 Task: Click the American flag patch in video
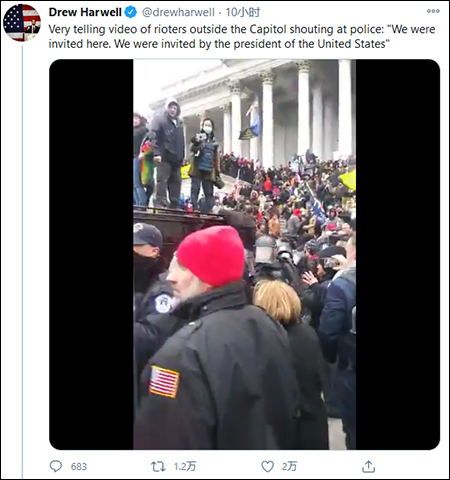coord(164,382)
